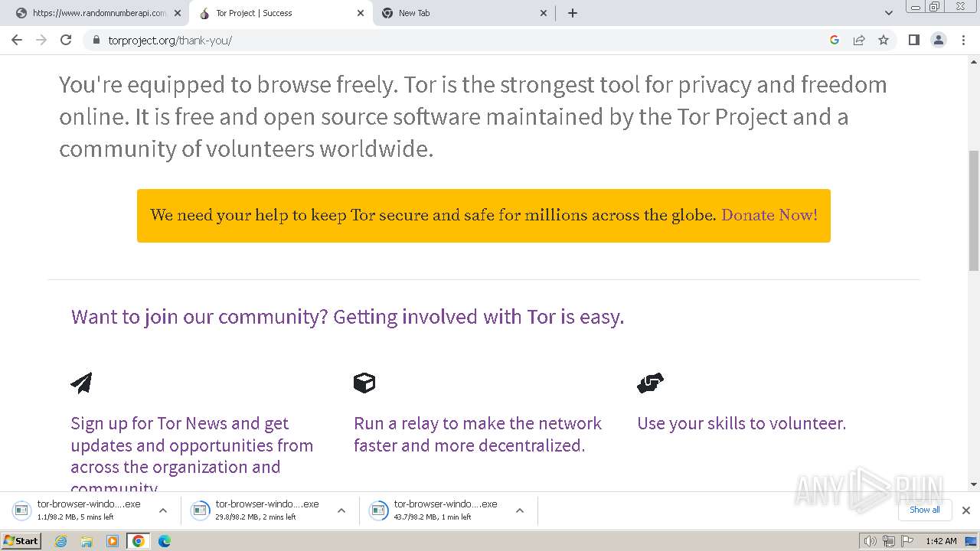Expand options for the 29.8/98.2 MB download
Image resolution: width=980 pixels, height=551 pixels.
click(x=341, y=510)
